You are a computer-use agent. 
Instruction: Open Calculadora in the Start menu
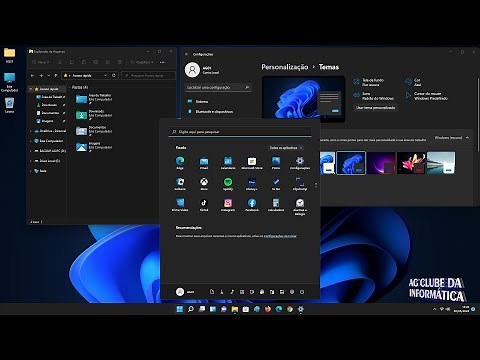276,205
